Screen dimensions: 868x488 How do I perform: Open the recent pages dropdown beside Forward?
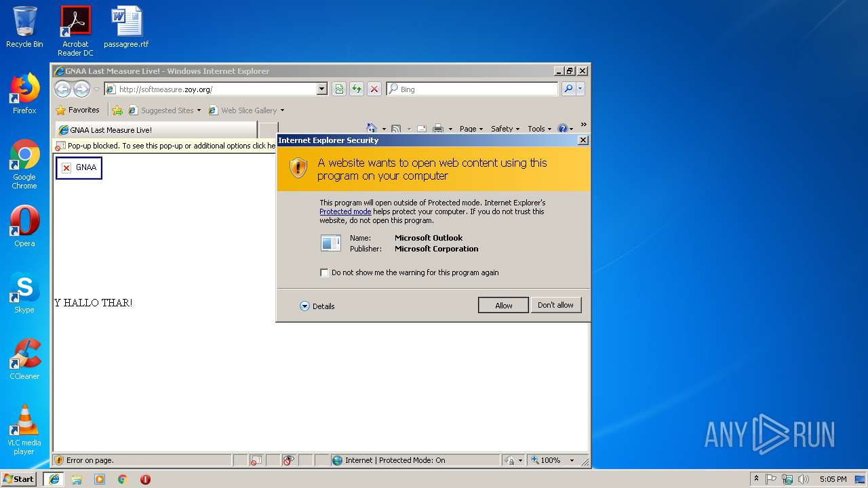pos(96,89)
